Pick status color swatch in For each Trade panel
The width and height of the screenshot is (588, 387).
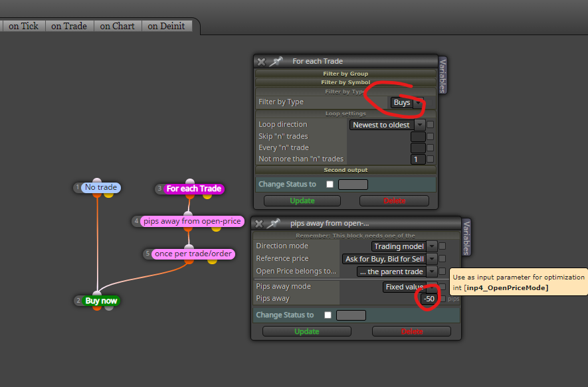click(x=353, y=185)
